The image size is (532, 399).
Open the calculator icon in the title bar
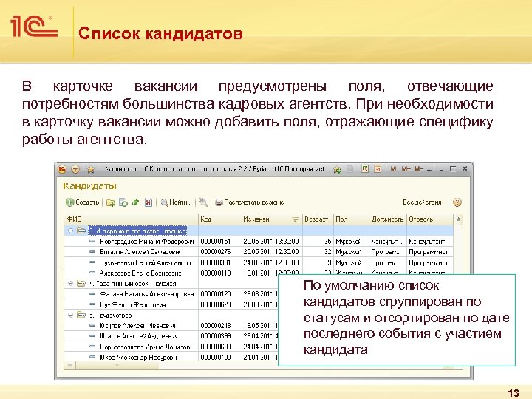click(365, 168)
